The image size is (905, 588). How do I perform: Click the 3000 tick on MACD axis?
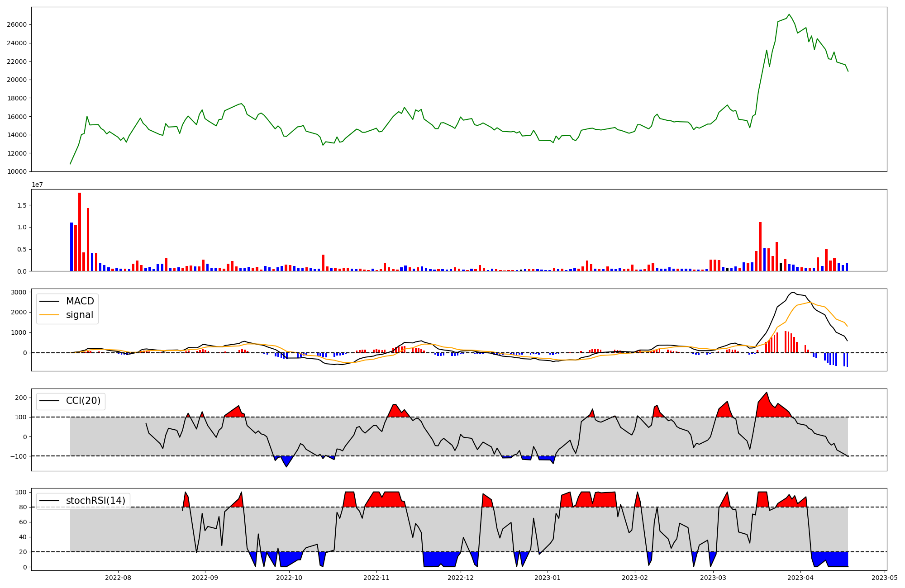pos(19,292)
